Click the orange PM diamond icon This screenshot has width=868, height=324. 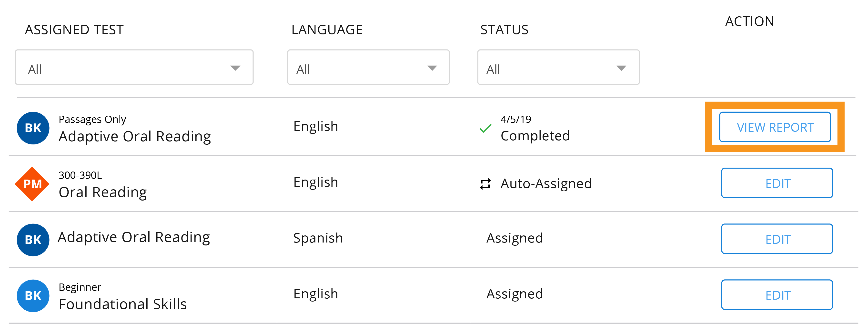pos(32,184)
